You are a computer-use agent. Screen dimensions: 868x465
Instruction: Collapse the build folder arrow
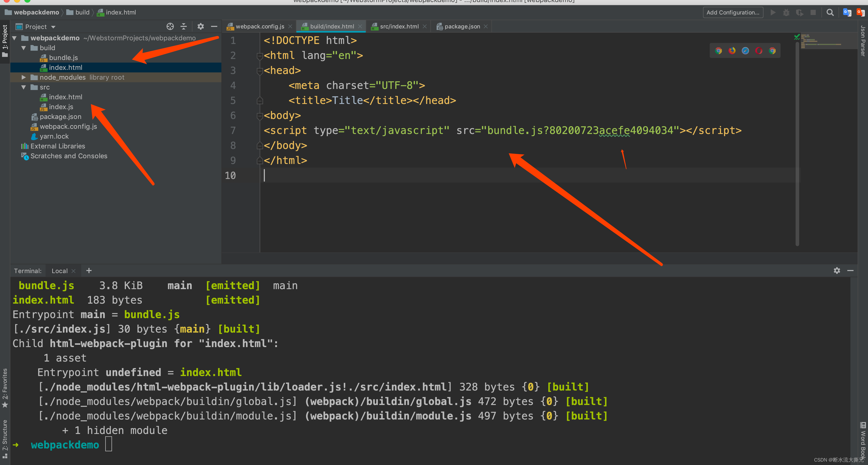pyautogui.click(x=24, y=48)
